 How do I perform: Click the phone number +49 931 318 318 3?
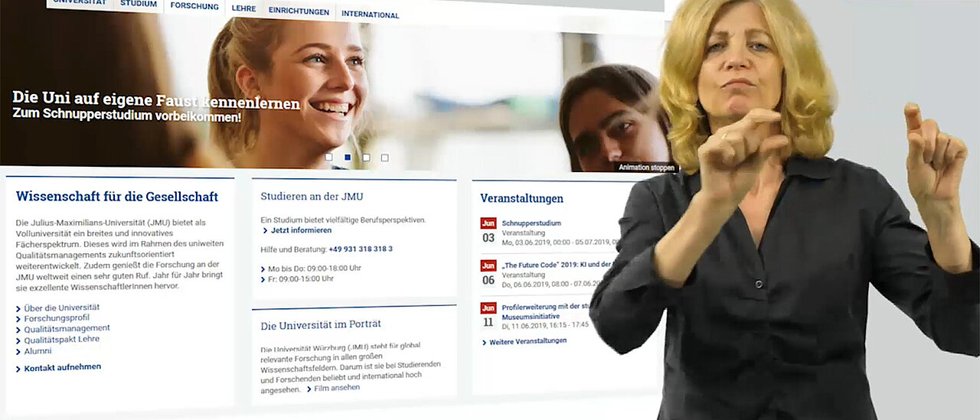pos(361,249)
